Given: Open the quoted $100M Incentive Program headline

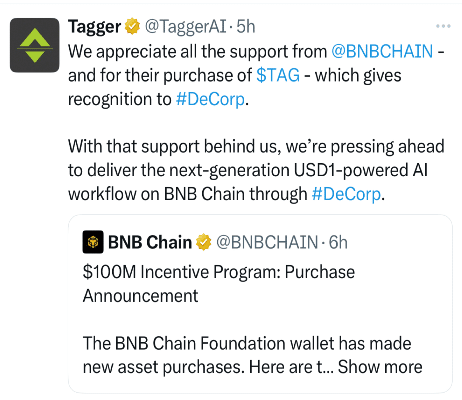Looking at the screenshot, I should [x=219, y=284].
